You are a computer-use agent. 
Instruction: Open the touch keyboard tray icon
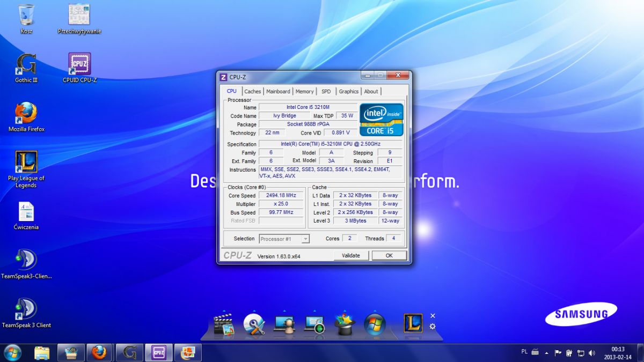pos(535,352)
